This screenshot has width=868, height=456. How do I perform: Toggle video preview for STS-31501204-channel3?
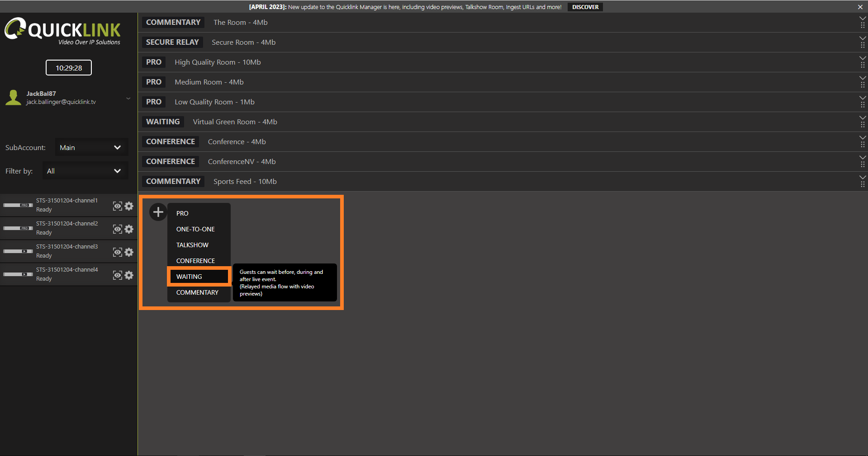117,252
